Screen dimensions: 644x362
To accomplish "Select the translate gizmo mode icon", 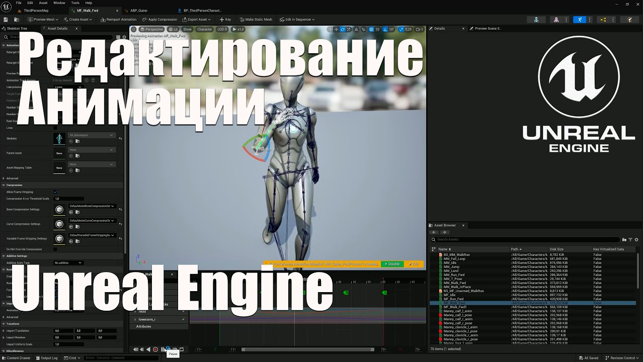I will tap(337, 29).
